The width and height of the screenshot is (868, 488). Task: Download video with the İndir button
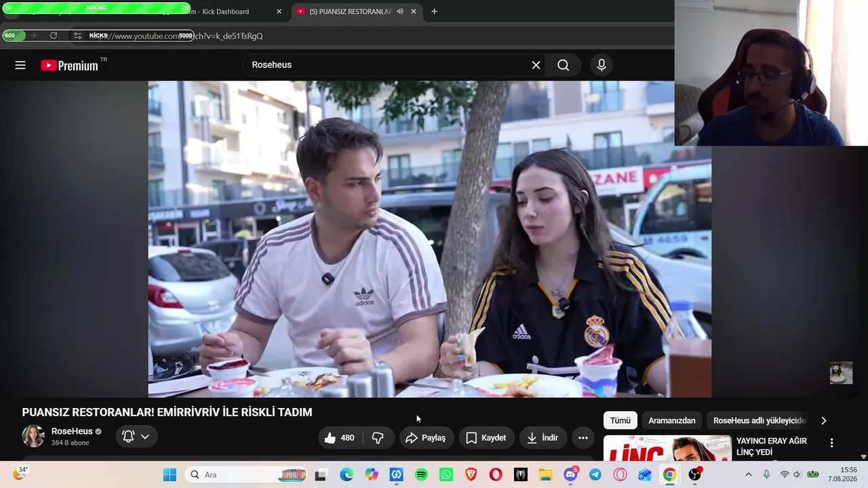pos(542,438)
